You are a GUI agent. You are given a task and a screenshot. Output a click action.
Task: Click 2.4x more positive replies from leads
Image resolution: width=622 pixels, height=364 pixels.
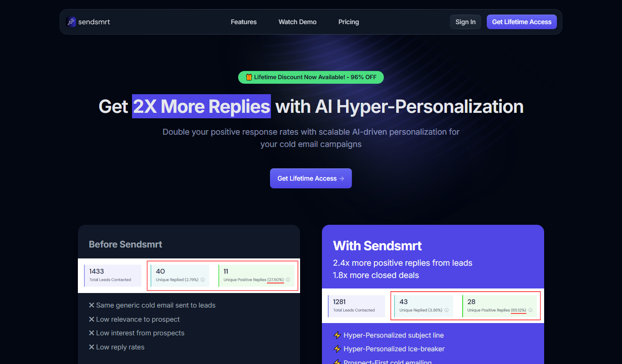403,263
